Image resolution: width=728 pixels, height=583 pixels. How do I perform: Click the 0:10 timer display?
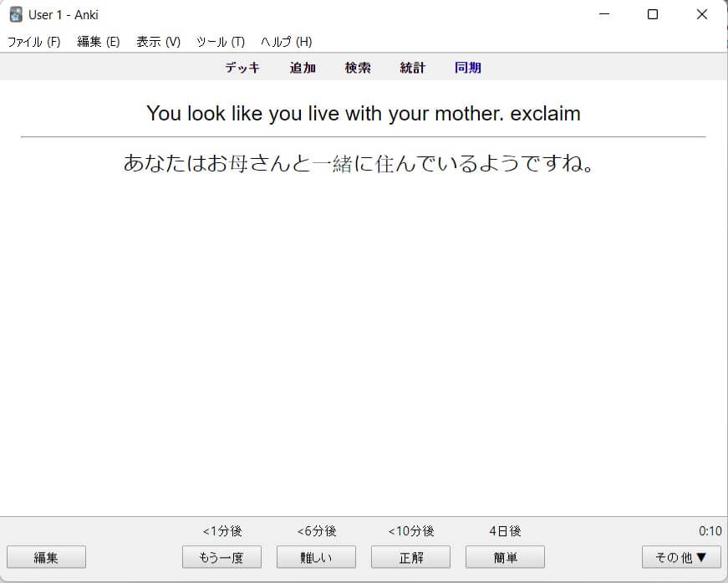(710, 531)
